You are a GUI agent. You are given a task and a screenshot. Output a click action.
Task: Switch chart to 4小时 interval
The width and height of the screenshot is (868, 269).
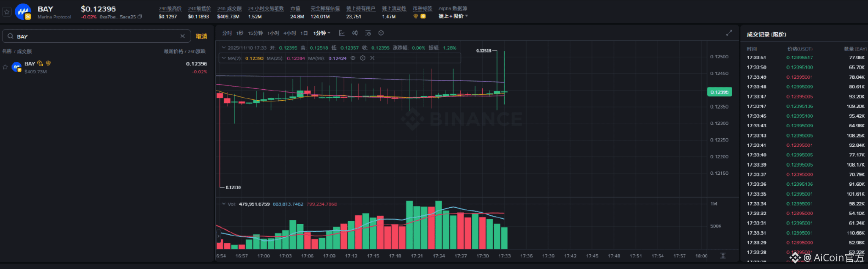click(290, 33)
